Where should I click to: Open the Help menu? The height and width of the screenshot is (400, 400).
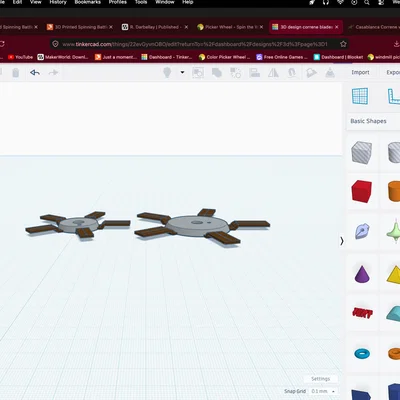188,2
